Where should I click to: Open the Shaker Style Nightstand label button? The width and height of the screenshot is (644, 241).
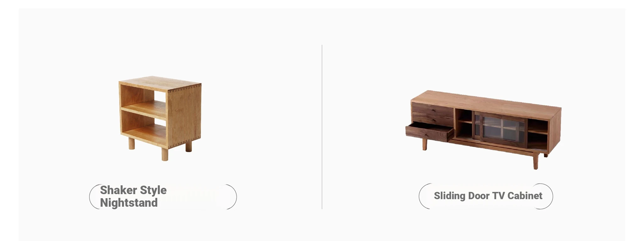[163, 197]
